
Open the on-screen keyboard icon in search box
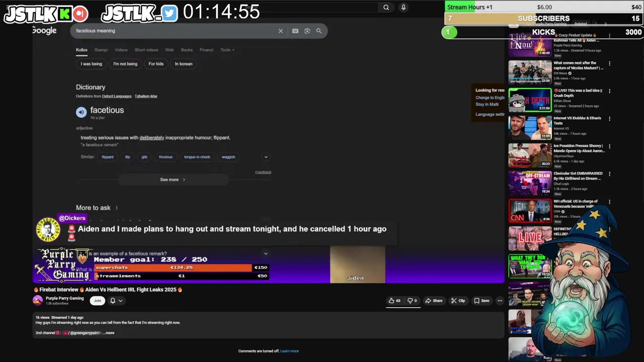point(295,31)
